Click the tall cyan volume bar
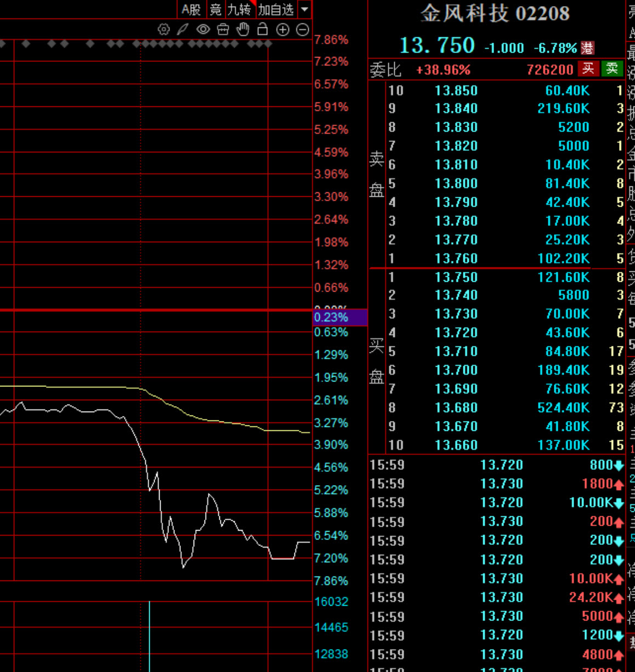Image resolution: width=635 pixels, height=672 pixels. click(149, 636)
